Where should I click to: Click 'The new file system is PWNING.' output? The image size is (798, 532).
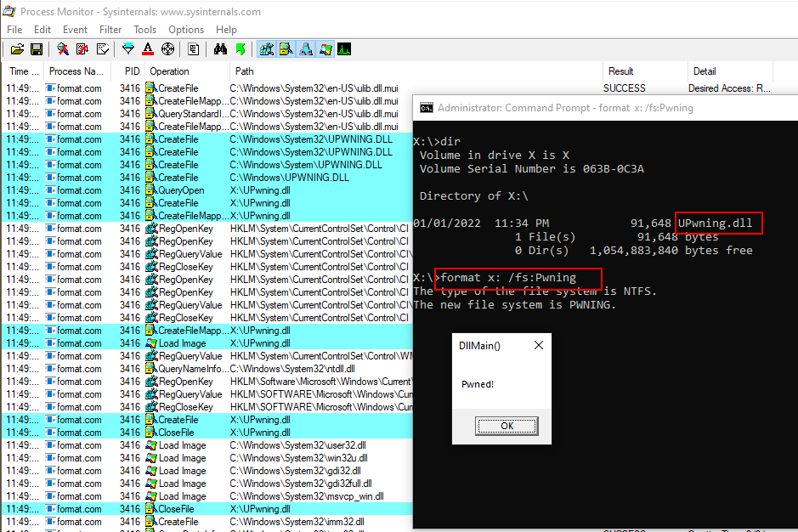click(514, 304)
